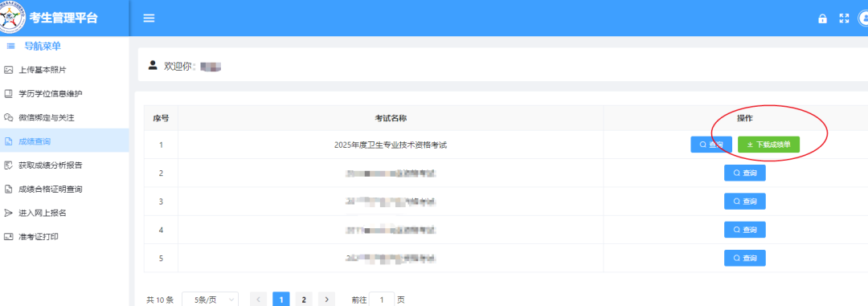Open 准考证打印 menu item
The image size is (868, 306).
(64, 236)
